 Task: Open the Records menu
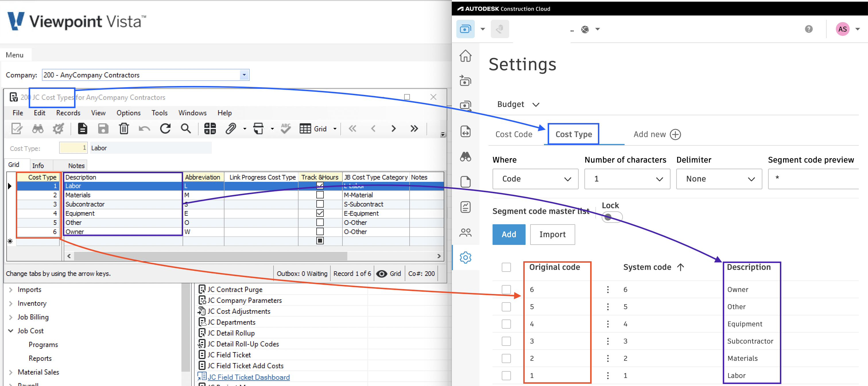(x=68, y=113)
